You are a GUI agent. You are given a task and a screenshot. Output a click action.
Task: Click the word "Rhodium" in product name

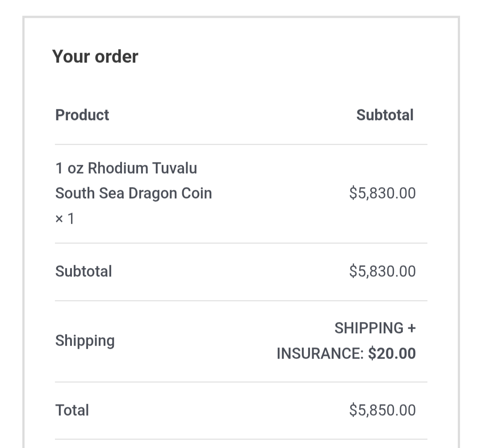(x=118, y=168)
